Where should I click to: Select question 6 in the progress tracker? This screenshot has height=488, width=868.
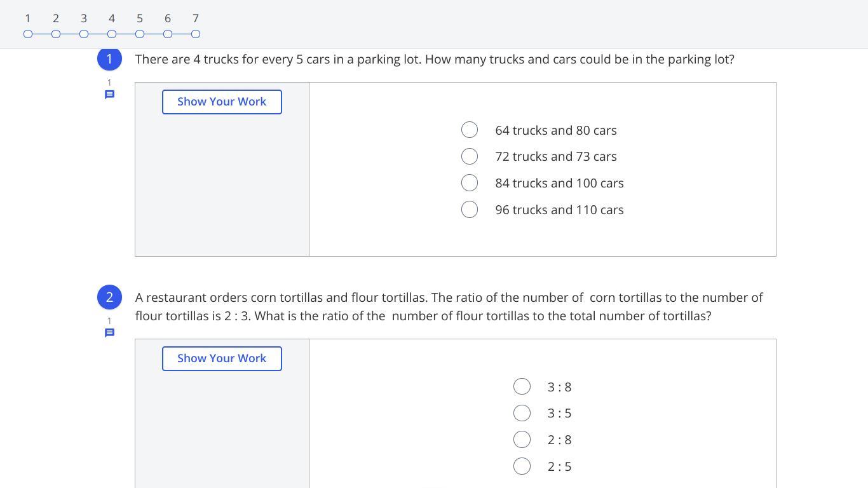point(168,34)
